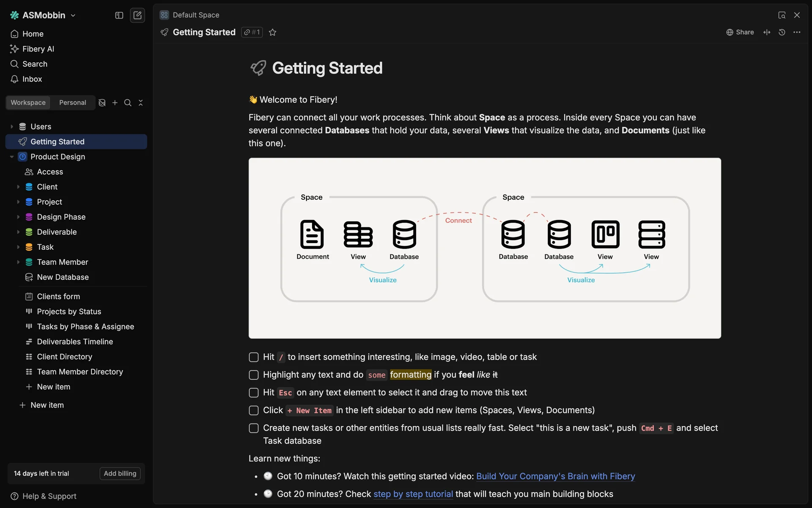Click the plus icon beside Personal tab
Screen dimensions: 812x508
(x=115, y=103)
